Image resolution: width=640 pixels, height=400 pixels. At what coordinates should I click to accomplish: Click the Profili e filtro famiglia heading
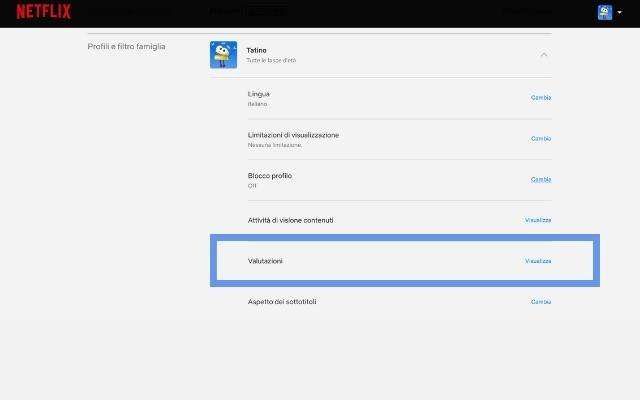click(x=127, y=47)
